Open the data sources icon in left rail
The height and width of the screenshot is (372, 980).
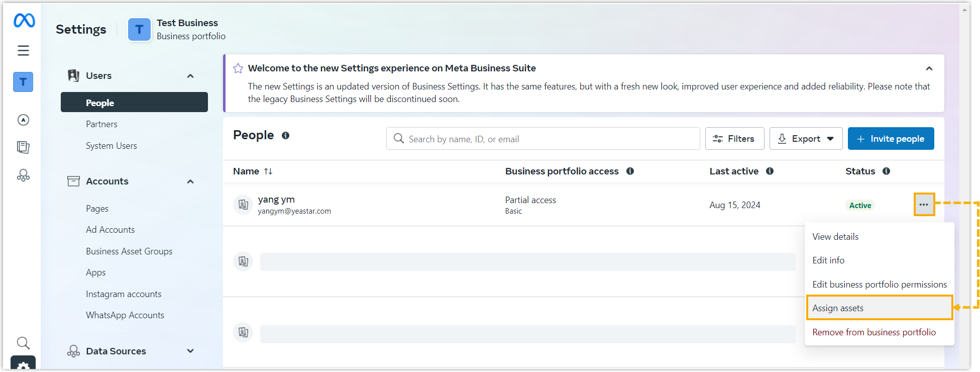click(x=23, y=175)
